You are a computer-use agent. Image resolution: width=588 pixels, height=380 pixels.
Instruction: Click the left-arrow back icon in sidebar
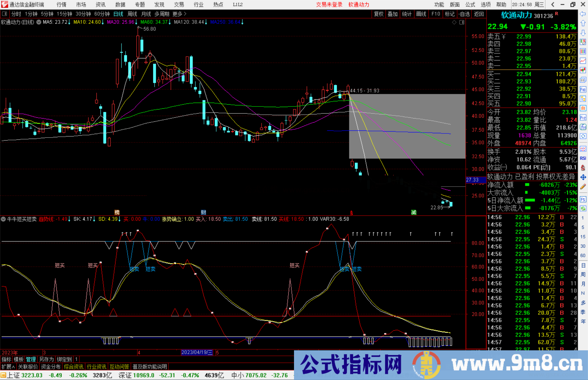point(583,14)
